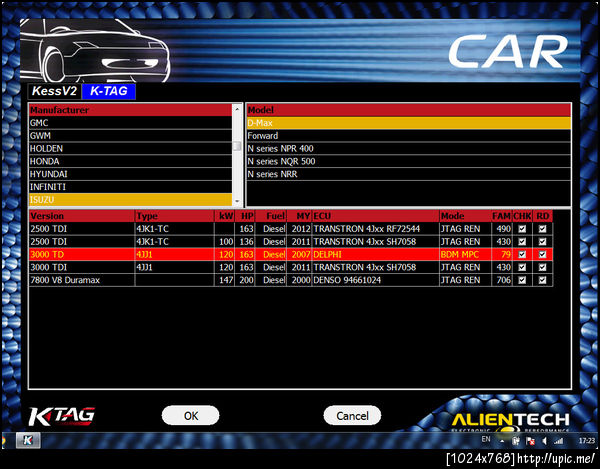Select ISUZU manufacturer

tap(130, 199)
